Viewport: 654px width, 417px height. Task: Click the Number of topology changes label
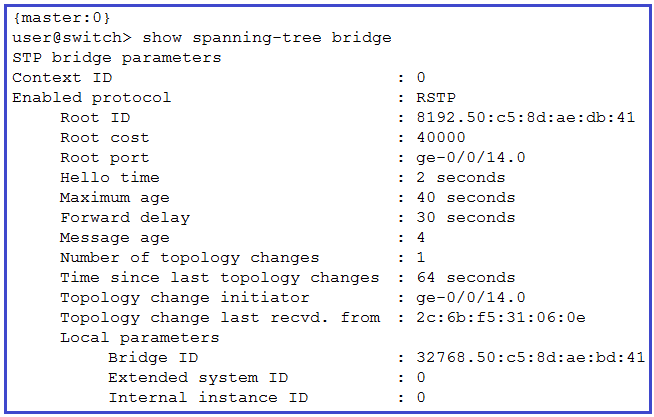(189, 258)
